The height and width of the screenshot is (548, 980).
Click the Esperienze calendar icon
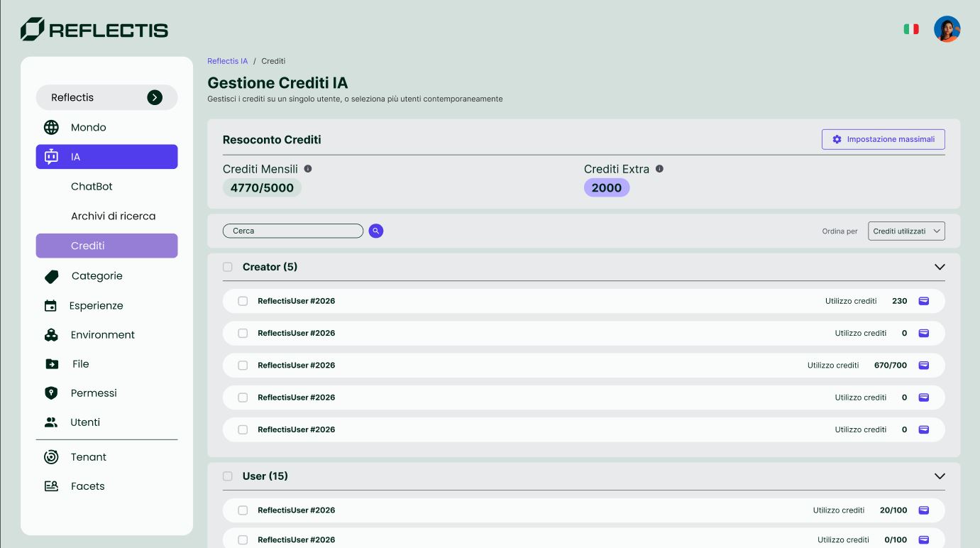coord(51,305)
